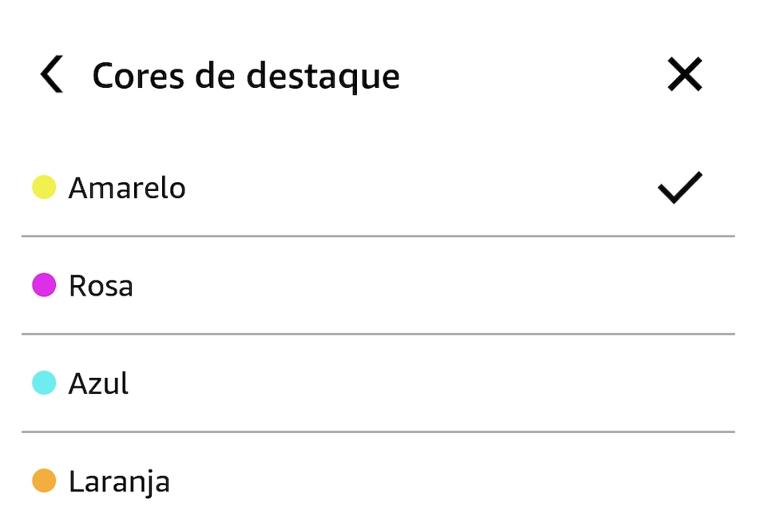Screen dimensions: 757x532
Task: Go back using the left chevron arrow
Action: pos(52,76)
